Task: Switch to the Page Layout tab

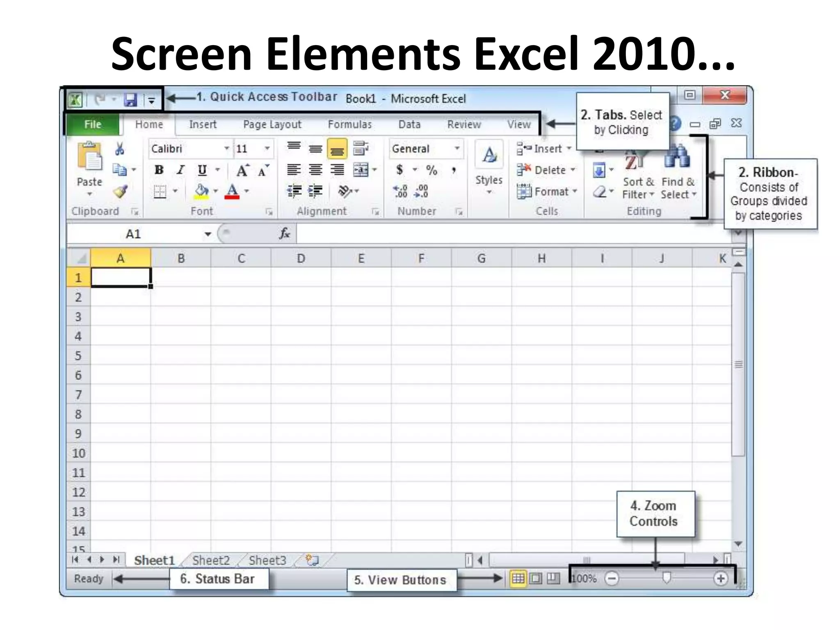Action: click(x=272, y=124)
